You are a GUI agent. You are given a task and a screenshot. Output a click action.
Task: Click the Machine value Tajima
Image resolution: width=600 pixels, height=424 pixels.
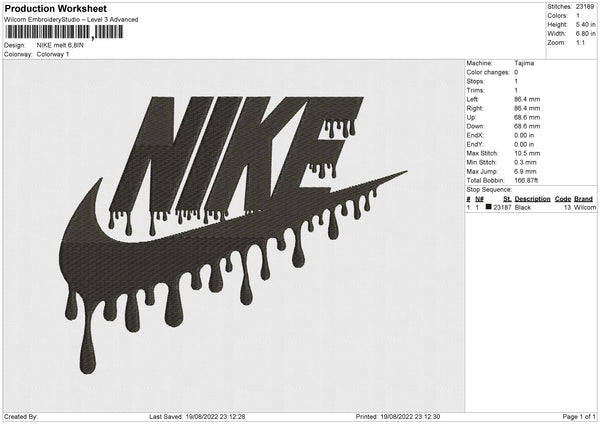pos(524,63)
